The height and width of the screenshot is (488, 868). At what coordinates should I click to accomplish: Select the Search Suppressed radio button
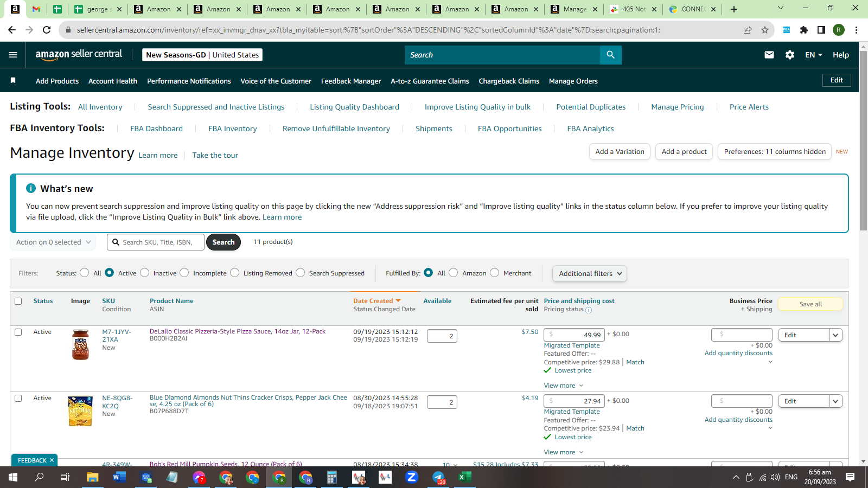[301, 273]
